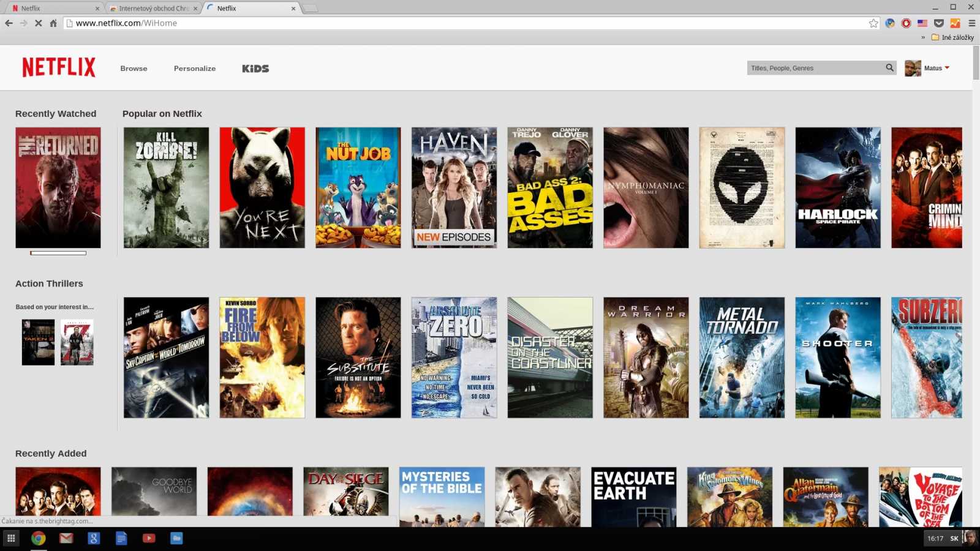Open the app launcher grid in the shelf
The width and height of the screenshot is (980, 551).
[x=11, y=538]
